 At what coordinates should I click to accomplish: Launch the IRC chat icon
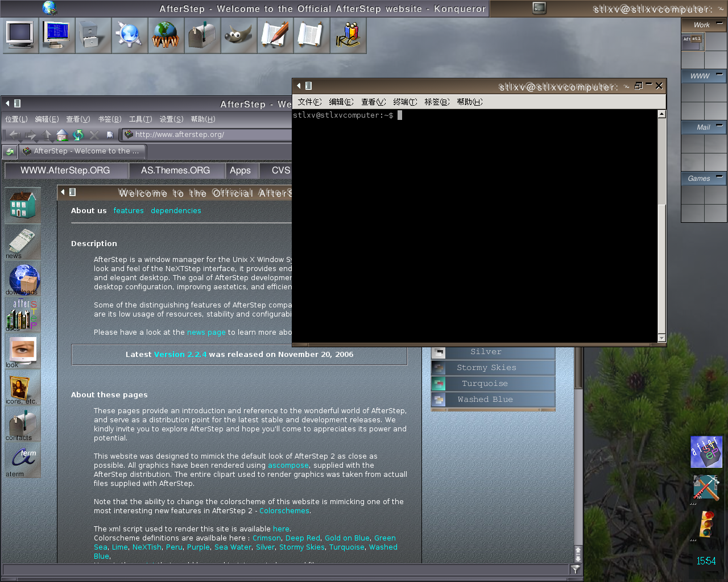348,35
